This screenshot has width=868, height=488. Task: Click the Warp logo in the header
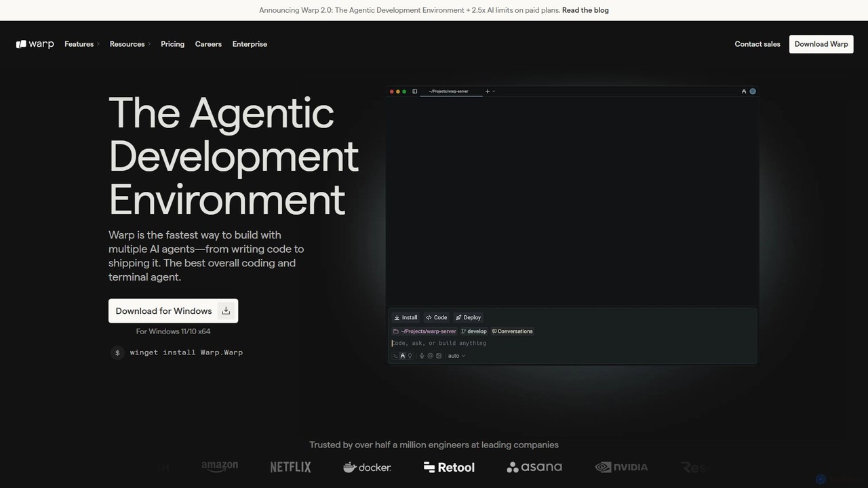pyautogui.click(x=35, y=44)
